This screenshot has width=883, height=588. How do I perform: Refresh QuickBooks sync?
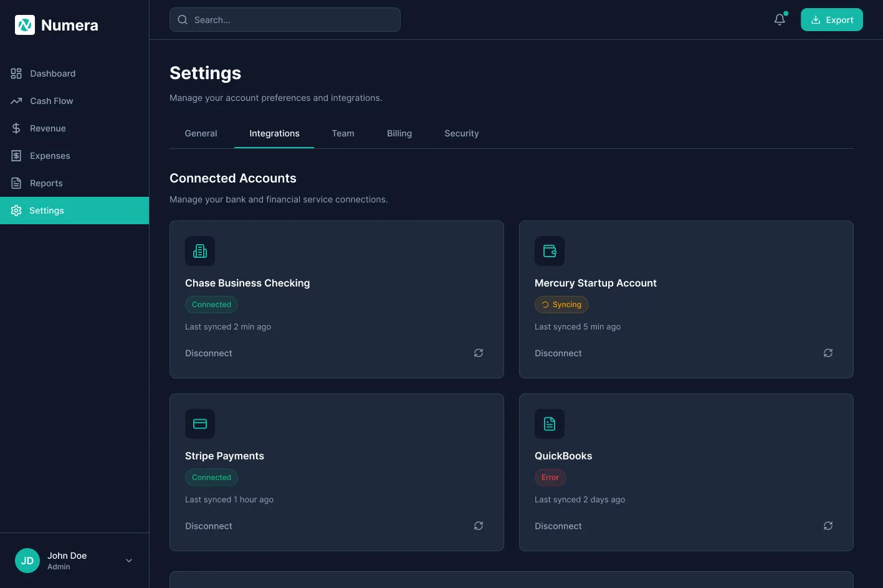coord(828,526)
